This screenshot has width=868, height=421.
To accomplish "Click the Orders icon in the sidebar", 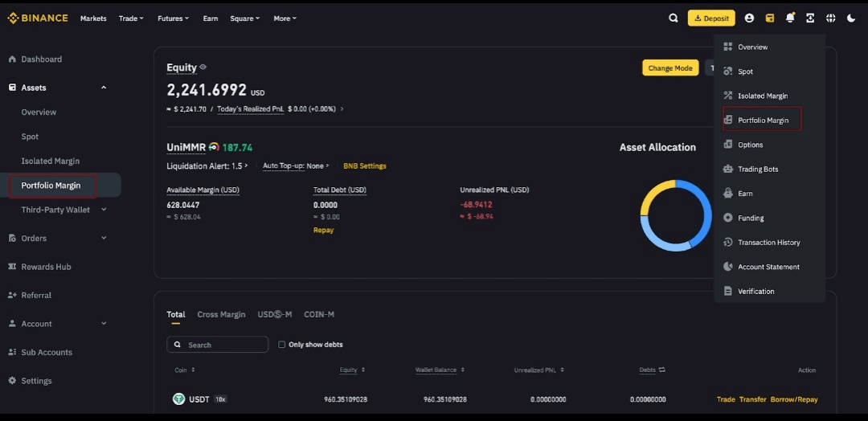I will [12, 238].
